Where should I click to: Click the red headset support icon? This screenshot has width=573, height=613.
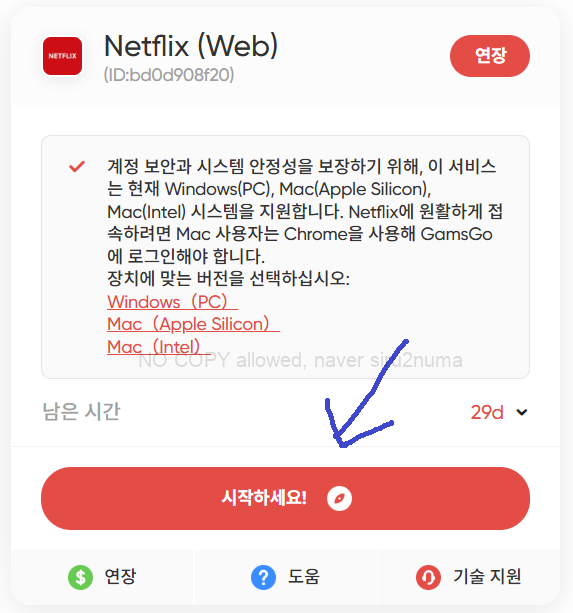(428, 577)
